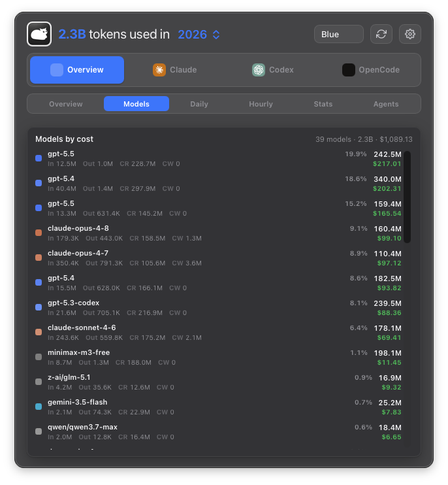Select the Models sub-tab
Image resolution: width=448 pixels, height=485 pixels.
pyautogui.click(x=136, y=104)
